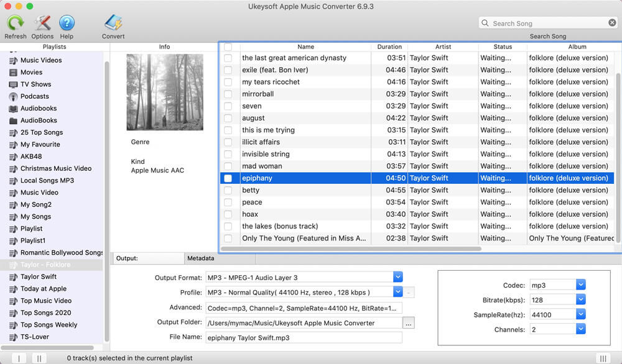622x364 pixels.
Task: Select the Podcasts icon
Action: [x=13, y=97]
